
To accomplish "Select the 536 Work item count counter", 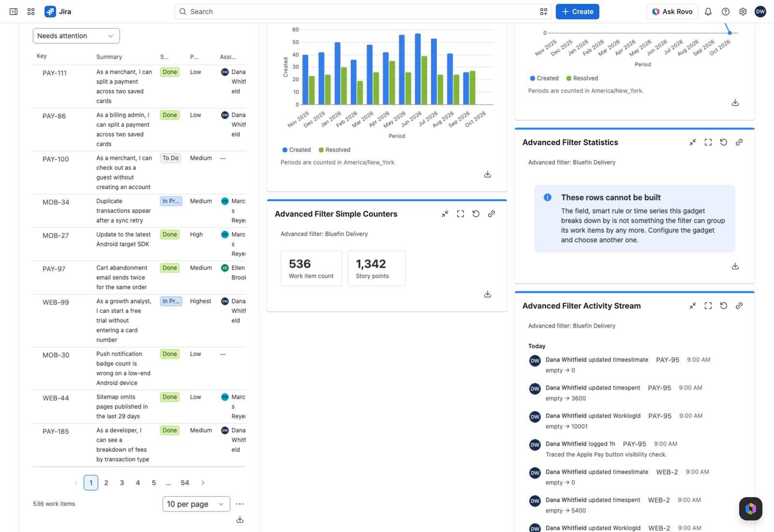I will (311, 268).
